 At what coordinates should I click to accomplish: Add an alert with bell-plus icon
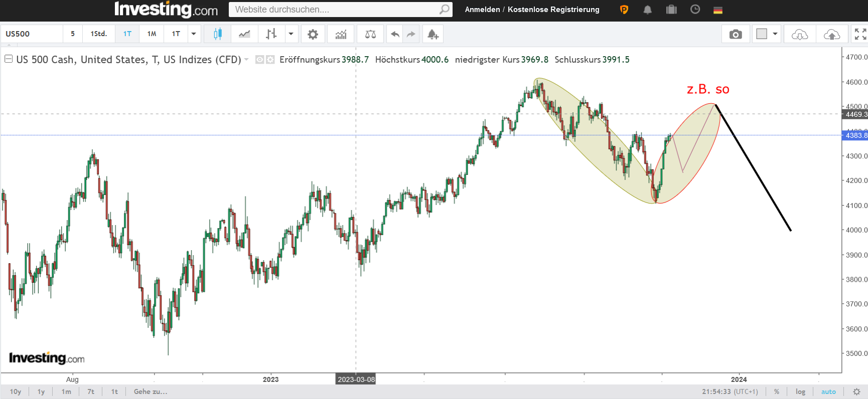click(x=432, y=34)
